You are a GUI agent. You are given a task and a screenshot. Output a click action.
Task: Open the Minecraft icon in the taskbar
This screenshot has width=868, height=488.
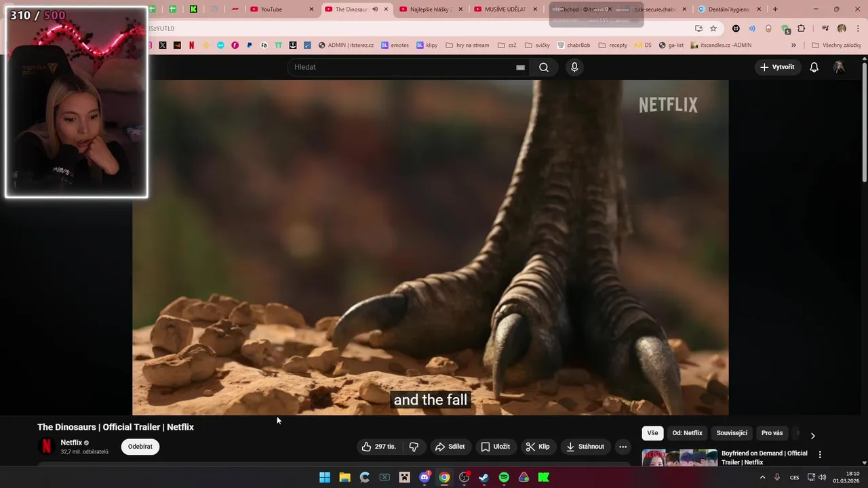(x=404, y=477)
